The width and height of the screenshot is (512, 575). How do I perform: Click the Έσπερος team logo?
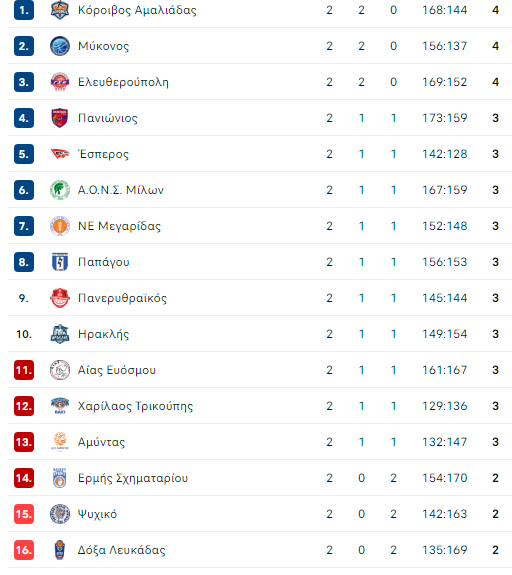60,154
